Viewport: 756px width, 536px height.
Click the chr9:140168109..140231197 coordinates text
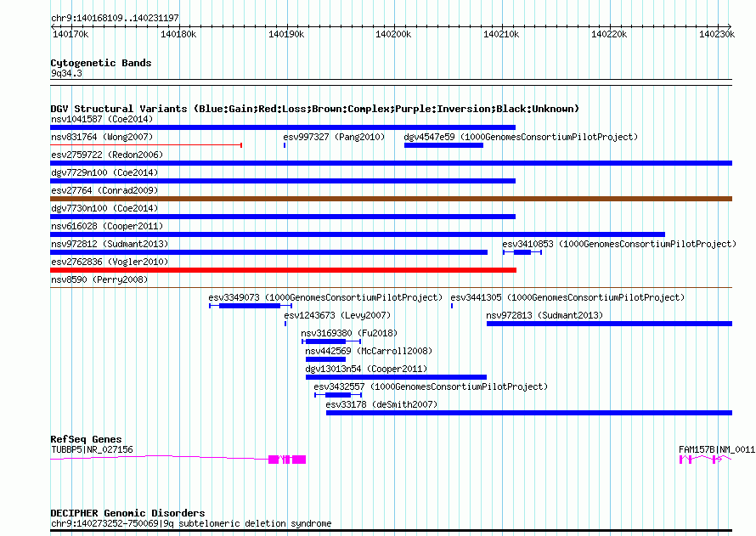point(115,18)
